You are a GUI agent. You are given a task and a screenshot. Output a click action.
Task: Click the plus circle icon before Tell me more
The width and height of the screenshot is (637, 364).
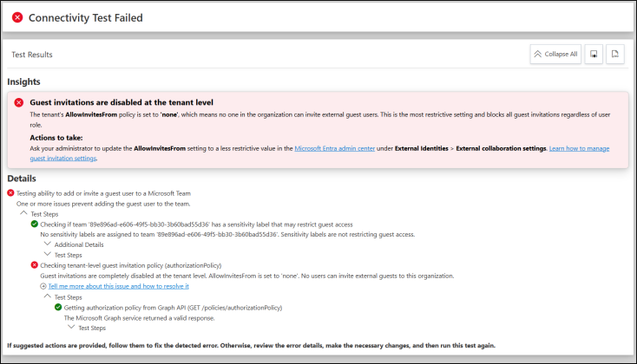43,286
